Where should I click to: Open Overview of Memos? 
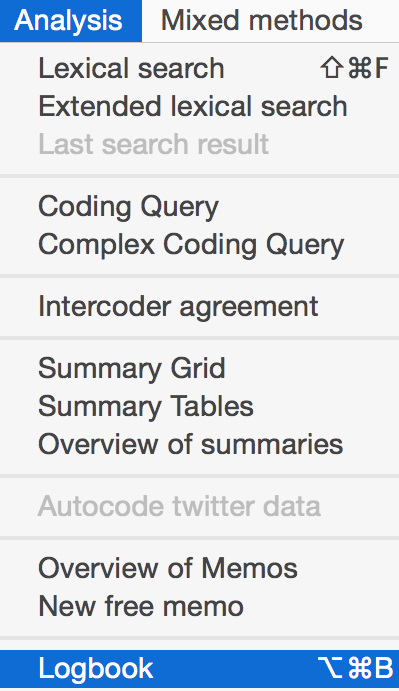199,568
